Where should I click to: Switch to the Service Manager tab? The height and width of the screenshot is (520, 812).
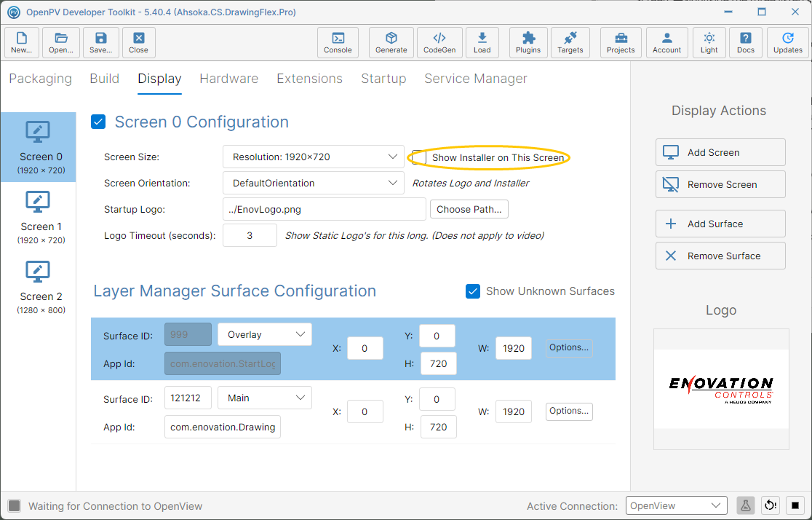(475, 78)
